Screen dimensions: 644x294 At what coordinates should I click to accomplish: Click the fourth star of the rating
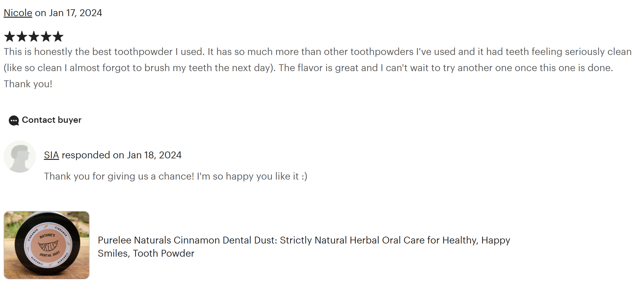coord(46,37)
